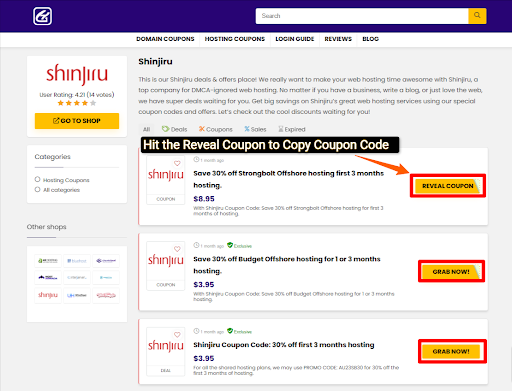Image resolution: width=512 pixels, height=391 pixels.
Task: Click the Shinjiru logo in the sidebar card
Action: tap(77, 74)
